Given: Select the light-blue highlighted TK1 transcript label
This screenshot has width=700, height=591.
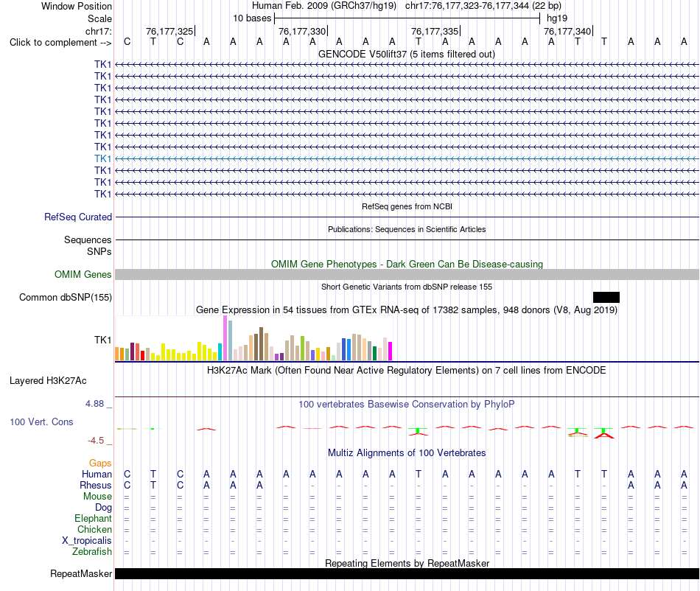Looking at the screenshot, I should [x=102, y=158].
